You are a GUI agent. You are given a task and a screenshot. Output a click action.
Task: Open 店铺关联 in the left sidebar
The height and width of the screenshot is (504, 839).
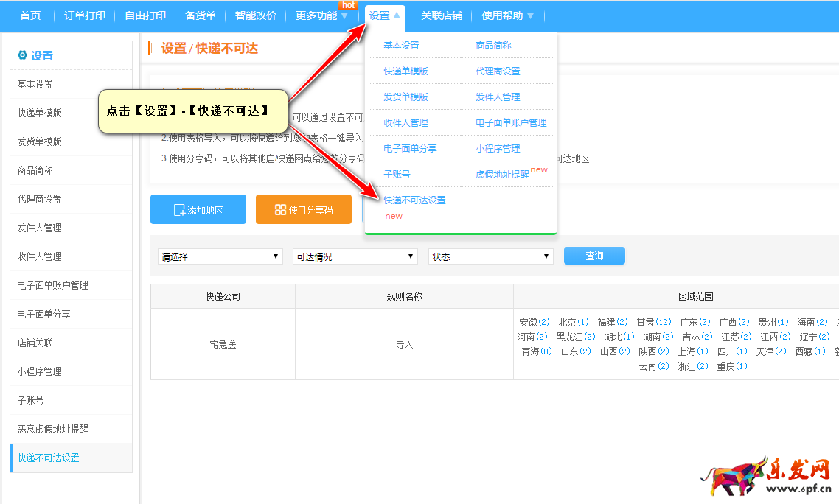[x=35, y=343]
